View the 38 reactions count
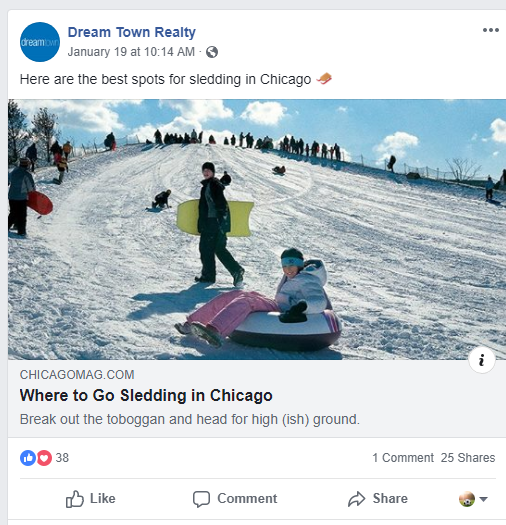The height and width of the screenshot is (525, 506). 62,458
